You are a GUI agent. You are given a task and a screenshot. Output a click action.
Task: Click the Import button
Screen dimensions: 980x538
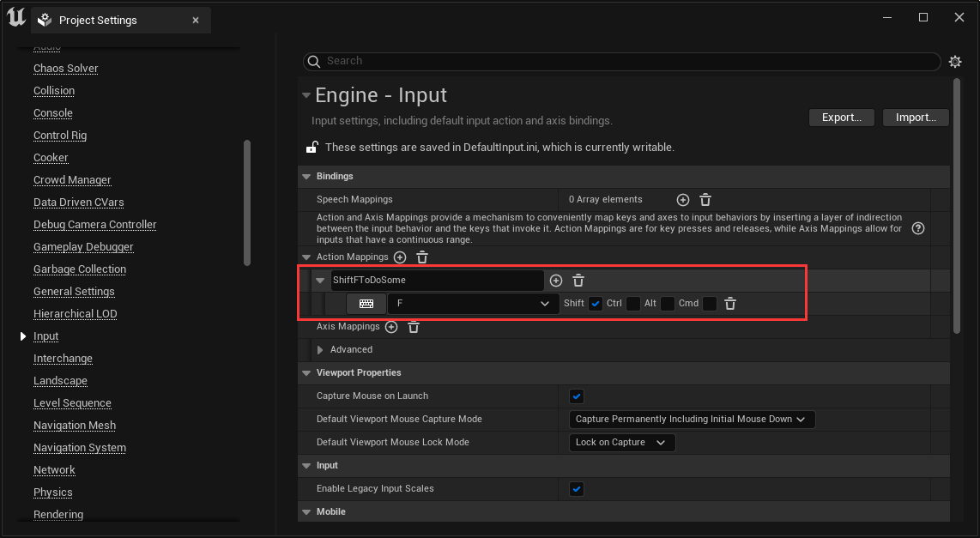click(915, 118)
